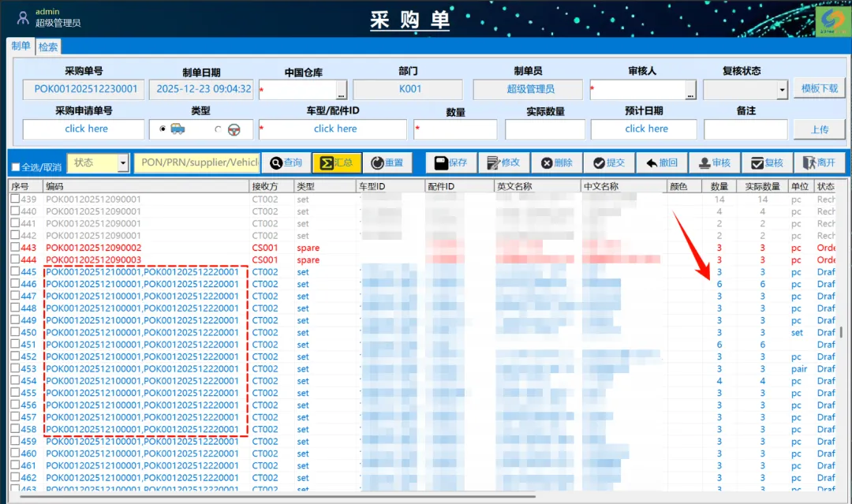Click the 汇总 summary button
The height and width of the screenshot is (504, 852).
click(x=336, y=162)
